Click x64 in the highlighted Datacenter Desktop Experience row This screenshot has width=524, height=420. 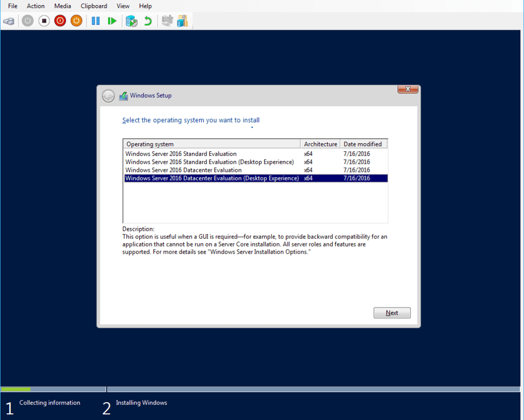(x=308, y=179)
